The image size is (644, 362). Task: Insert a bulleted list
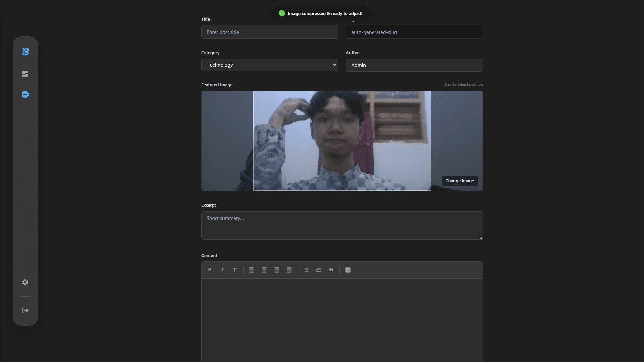click(x=306, y=270)
